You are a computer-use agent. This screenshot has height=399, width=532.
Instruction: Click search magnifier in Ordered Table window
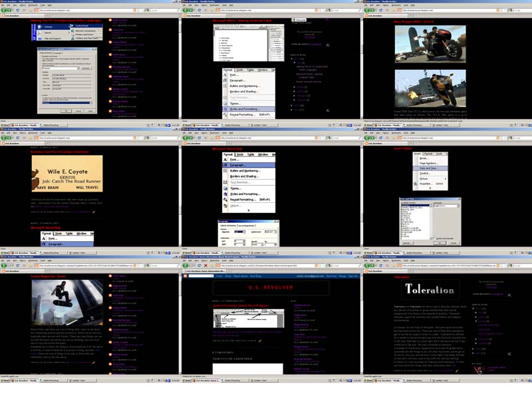coord(360,10)
